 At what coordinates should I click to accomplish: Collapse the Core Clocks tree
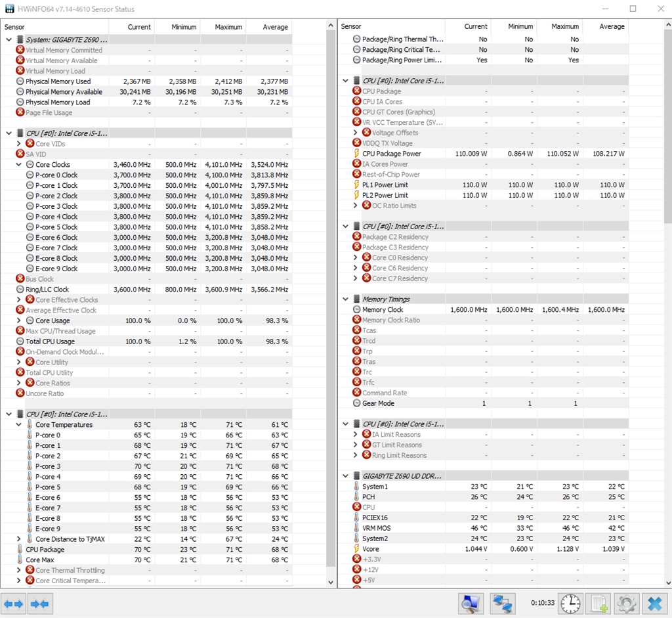coord(18,165)
